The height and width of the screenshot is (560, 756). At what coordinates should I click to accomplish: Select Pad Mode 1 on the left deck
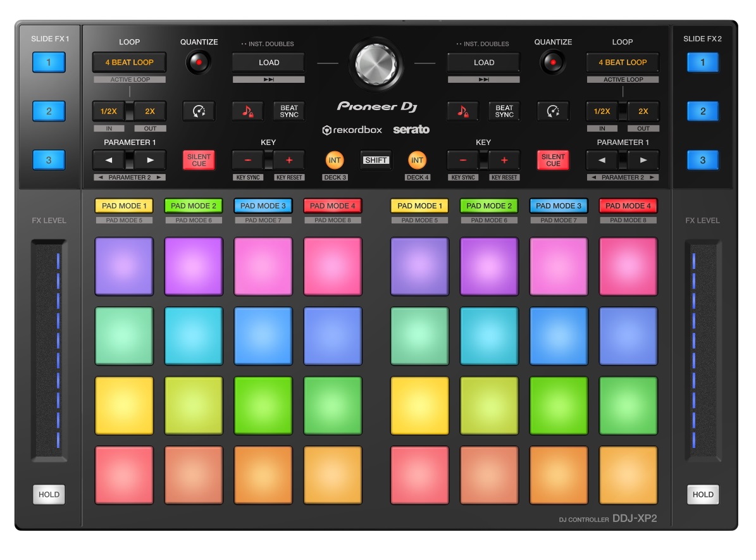click(x=124, y=206)
